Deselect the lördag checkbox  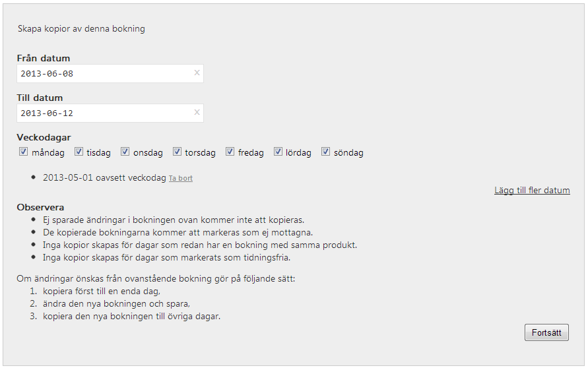[278, 152]
